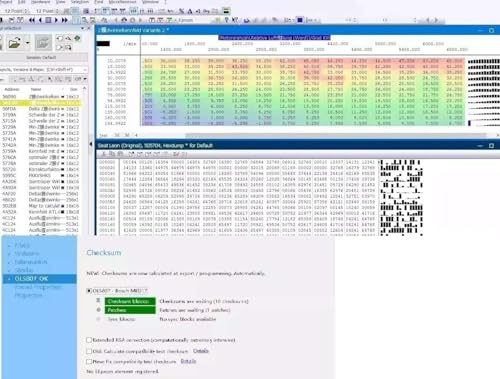Click the open-folder project icon

coord(14,43)
